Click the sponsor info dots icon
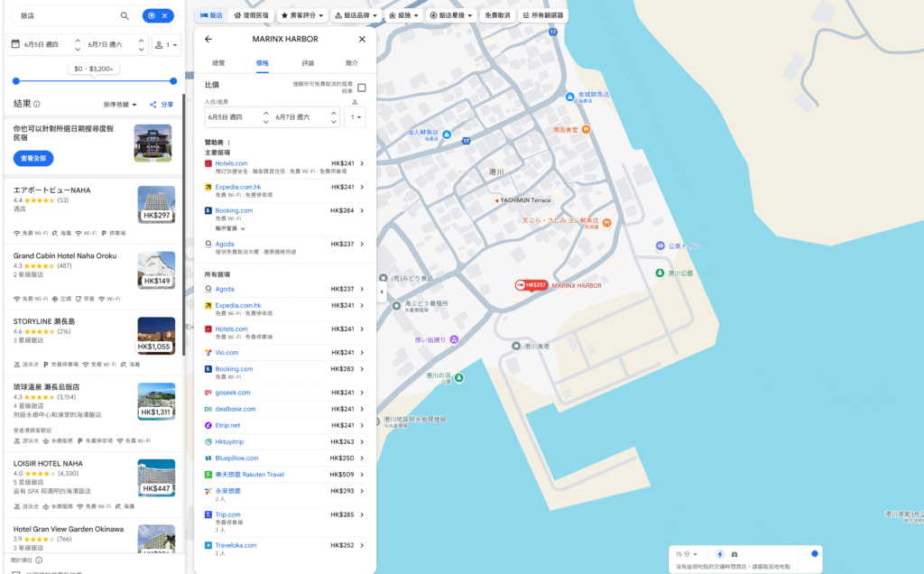This screenshot has height=574, width=924. tap(228, 142)
